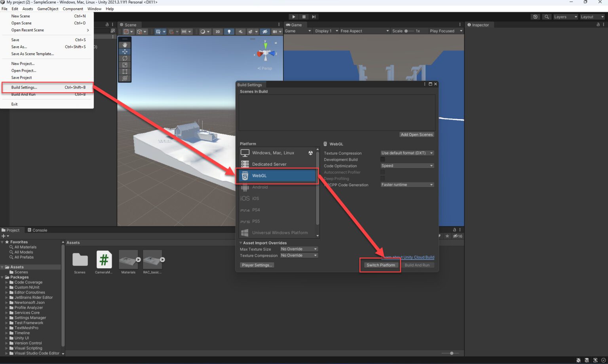Click the search icon near the top right

coord(546,17)
